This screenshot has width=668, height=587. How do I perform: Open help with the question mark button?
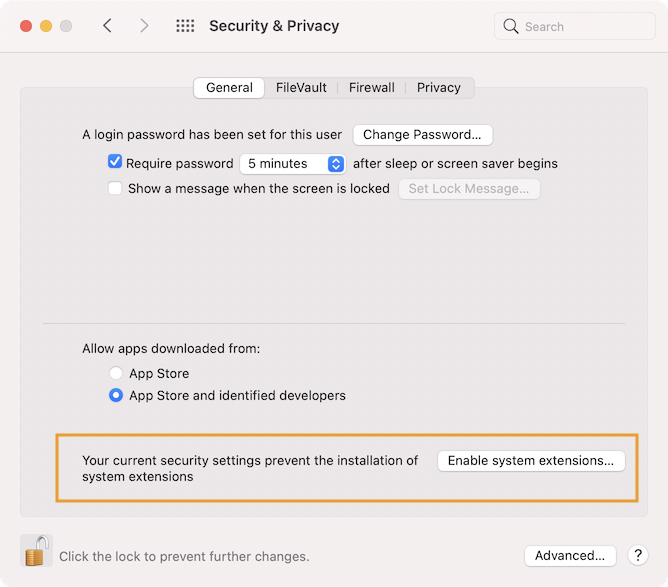pyautogui.click(x=638, y=555)
